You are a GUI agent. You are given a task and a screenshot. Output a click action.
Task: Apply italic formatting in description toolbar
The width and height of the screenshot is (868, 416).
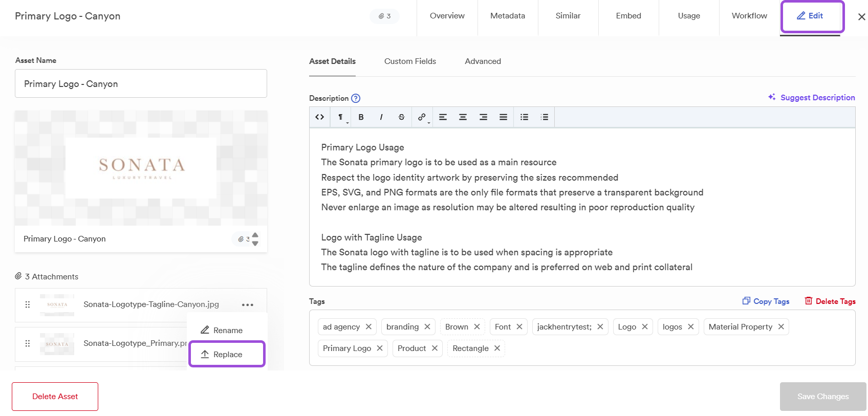[381, 117]
